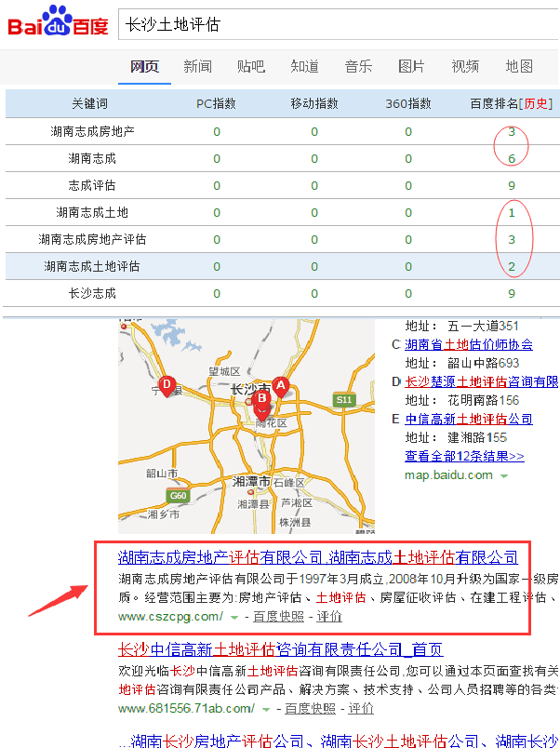Click the S11 road badge on map
The image size is (560, 748).
tap(344, 399)
